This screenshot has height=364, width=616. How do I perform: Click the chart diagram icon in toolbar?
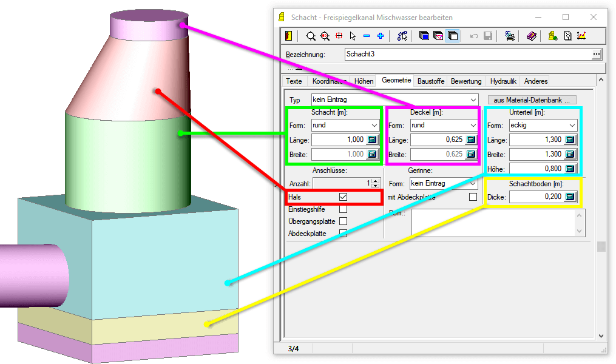[581, 36]
